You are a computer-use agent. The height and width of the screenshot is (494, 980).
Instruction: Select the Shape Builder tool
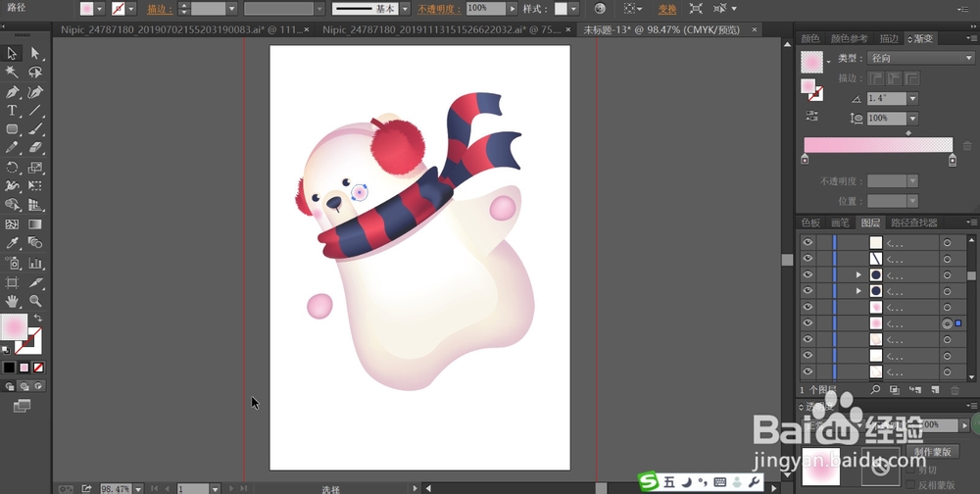(x=12, y=205)
